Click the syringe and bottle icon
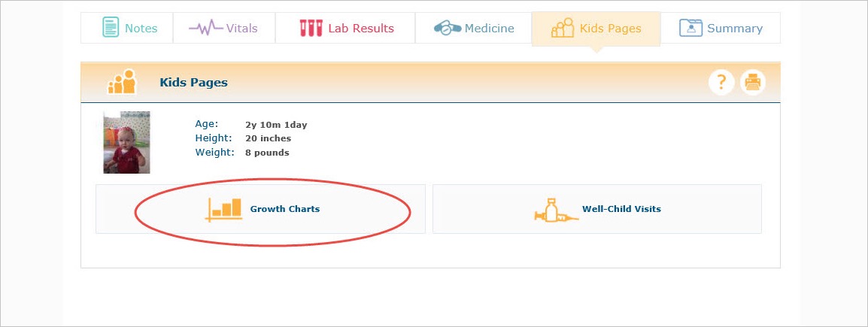The image size is (868, 327). [557, 210]
